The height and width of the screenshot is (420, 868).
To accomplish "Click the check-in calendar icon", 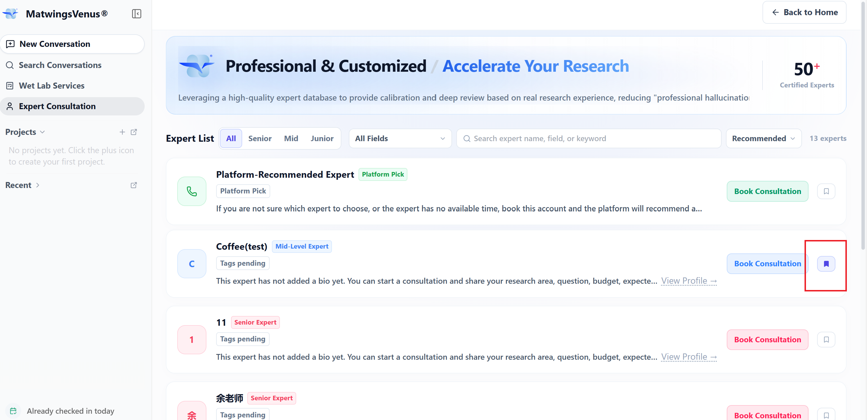I will [13, 411].
